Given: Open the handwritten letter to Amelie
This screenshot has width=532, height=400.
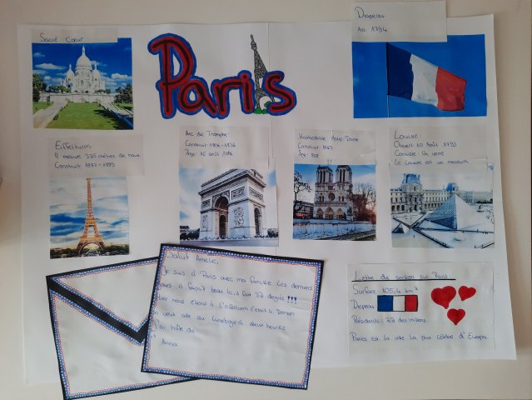Looking at the screenshot, I should pyautogui.click(x=231, y=314).
